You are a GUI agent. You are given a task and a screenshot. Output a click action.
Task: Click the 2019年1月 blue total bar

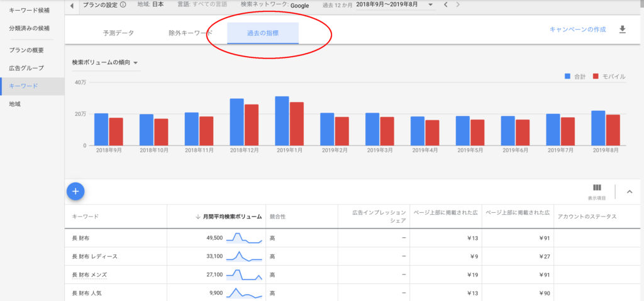(282, 121)
